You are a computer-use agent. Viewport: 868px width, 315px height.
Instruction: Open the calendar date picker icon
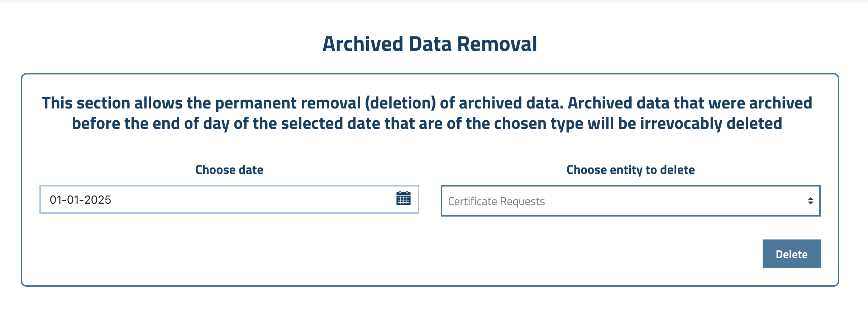point(403,198)
